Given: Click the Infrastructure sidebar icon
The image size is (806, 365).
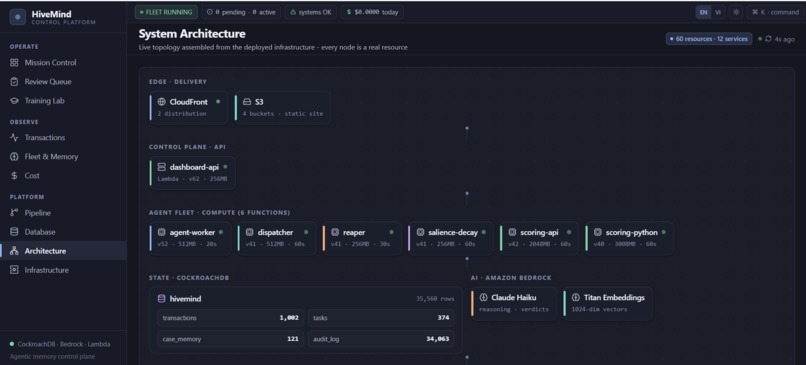Looking at the screenshot, I should coord(14,270).
